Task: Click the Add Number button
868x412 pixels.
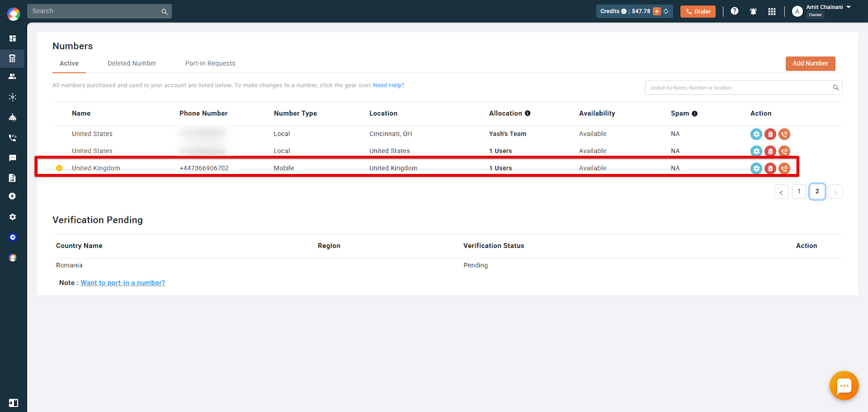Action: (x=810, y=63)
